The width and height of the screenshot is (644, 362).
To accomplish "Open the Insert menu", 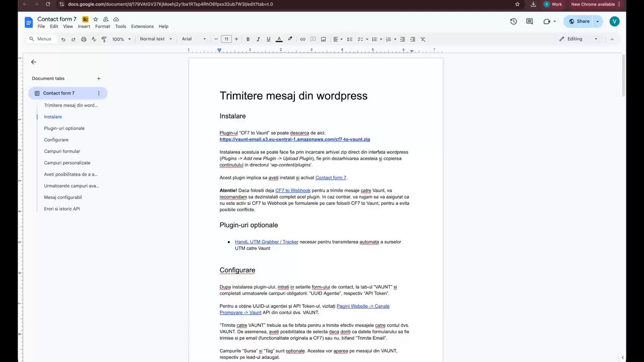I will point(84,26).
